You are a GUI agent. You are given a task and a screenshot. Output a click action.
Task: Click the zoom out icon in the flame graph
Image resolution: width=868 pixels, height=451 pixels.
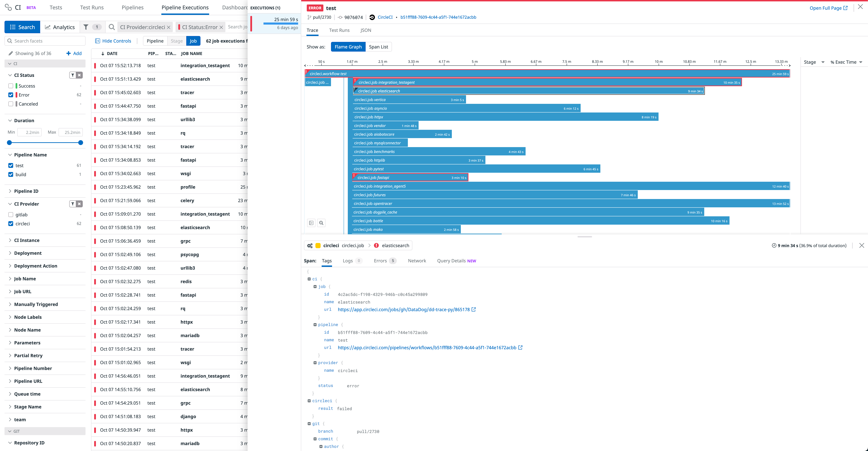pyautogui.click(x=321, y=223)
